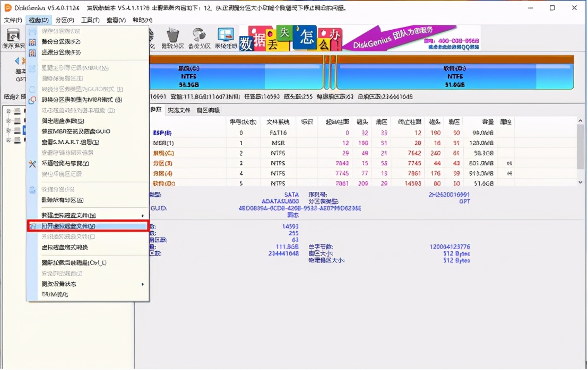588x370 pixels.
Task: Click 重新加载当前磁盘 (Reload current disk)
Action: pos(88,263)
